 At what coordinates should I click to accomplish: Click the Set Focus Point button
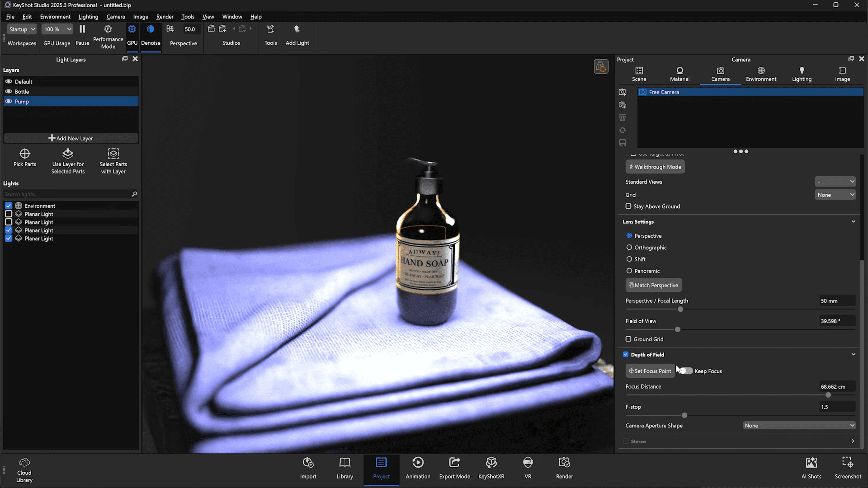click(650, 371)
